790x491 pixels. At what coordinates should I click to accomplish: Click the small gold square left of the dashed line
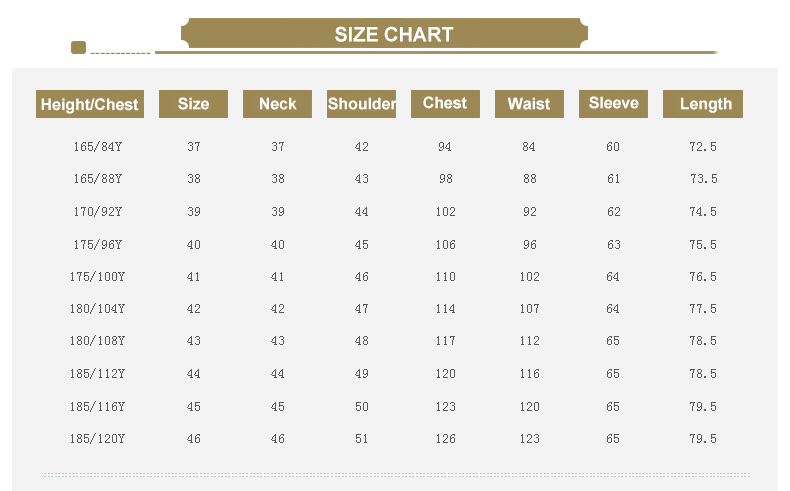[78, 47]
